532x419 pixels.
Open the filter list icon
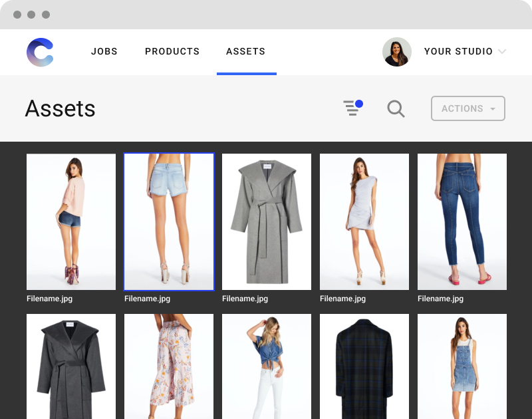pos(353,108)
